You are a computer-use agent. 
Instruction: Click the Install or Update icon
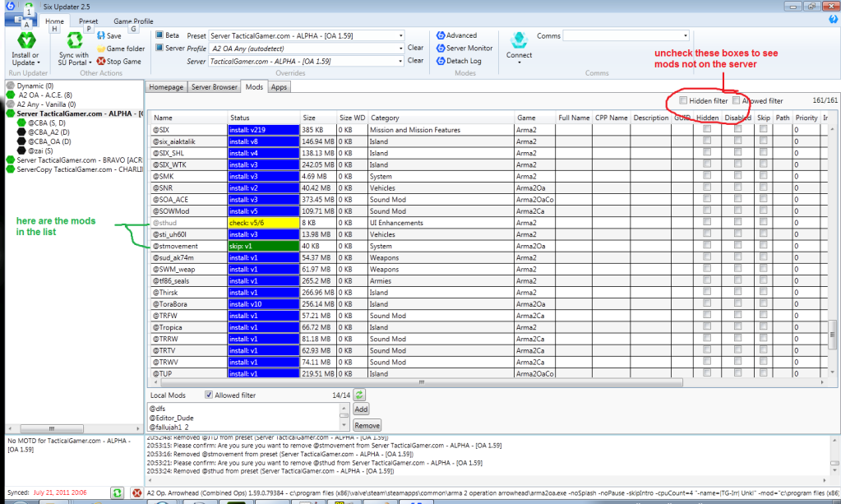click(x=25, y=41)
